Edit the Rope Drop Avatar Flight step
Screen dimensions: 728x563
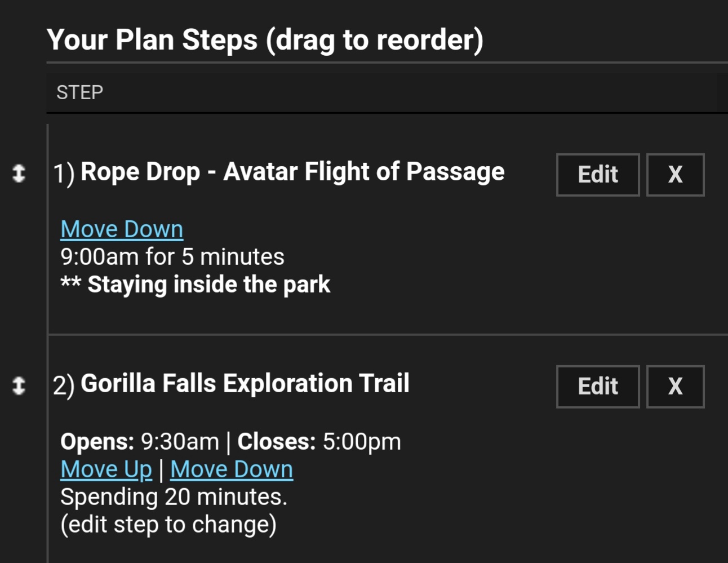pos(597,175)
